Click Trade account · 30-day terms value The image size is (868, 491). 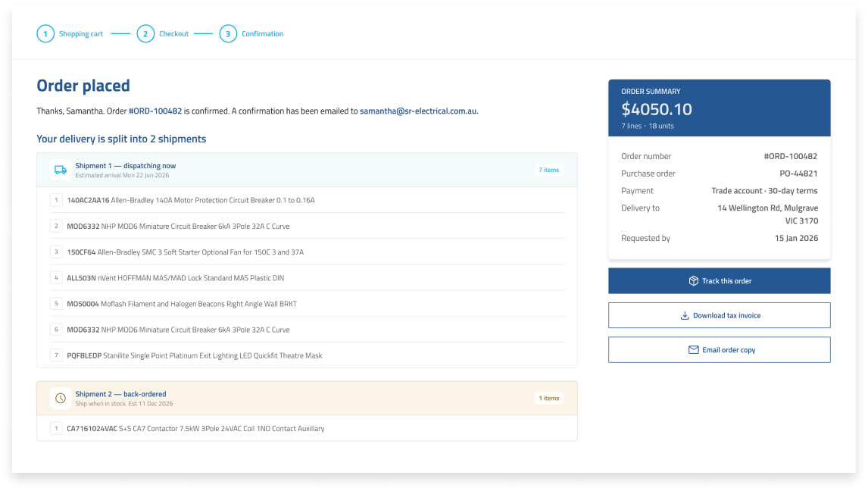click(x=764, y=190)
